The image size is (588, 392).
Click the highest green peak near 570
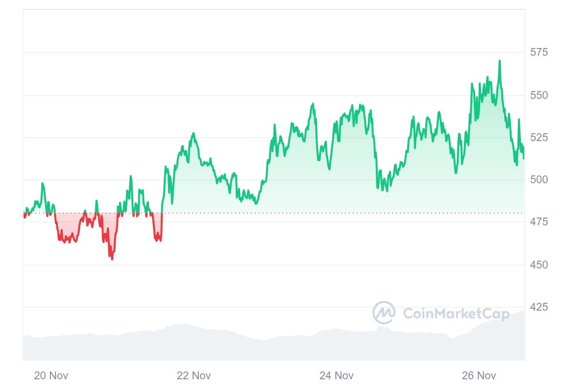tap(499, 61)
